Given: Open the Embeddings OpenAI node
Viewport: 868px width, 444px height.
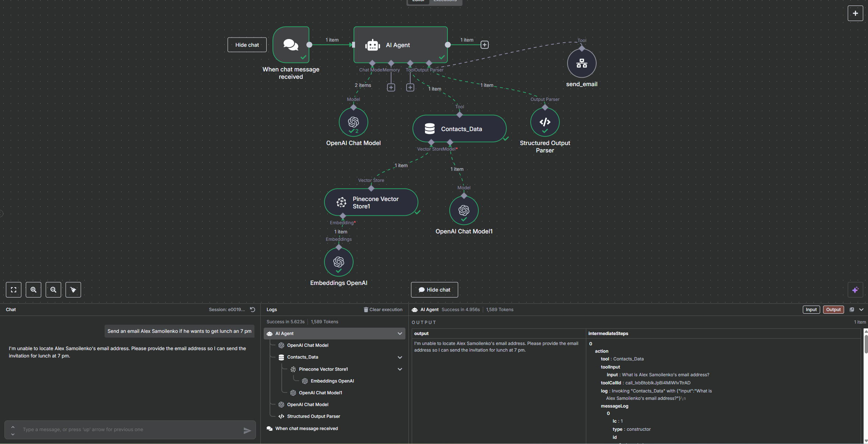Looking at the screenshot, I should pos(338,262).
